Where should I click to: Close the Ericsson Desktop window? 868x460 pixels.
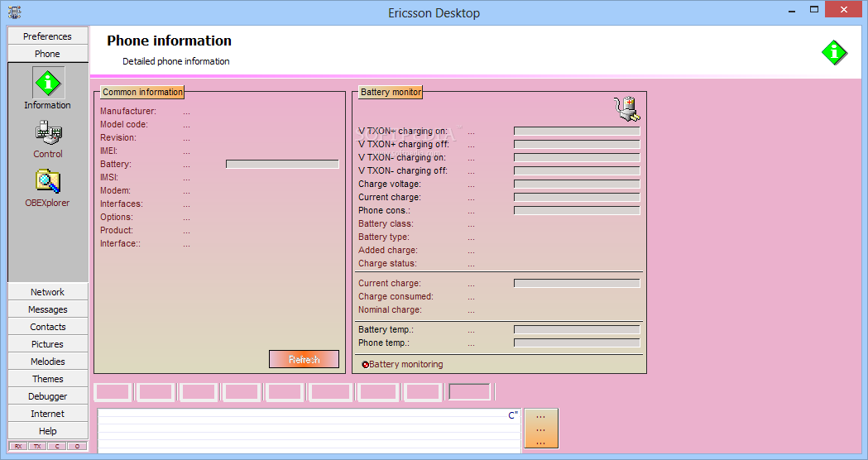[844, 9]
